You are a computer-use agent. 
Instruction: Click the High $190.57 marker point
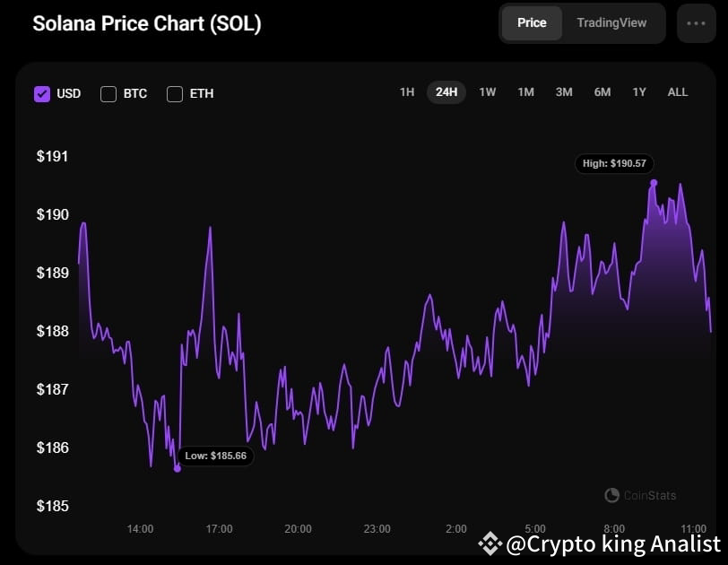(x=654, y=183)
